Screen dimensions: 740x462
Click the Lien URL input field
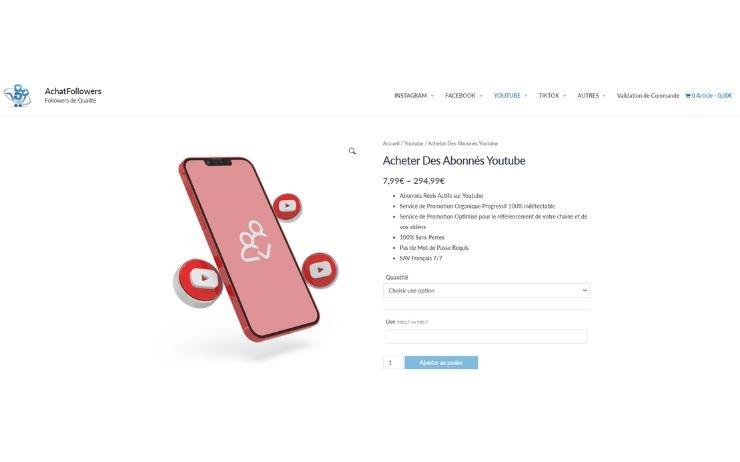coord(487,336)
